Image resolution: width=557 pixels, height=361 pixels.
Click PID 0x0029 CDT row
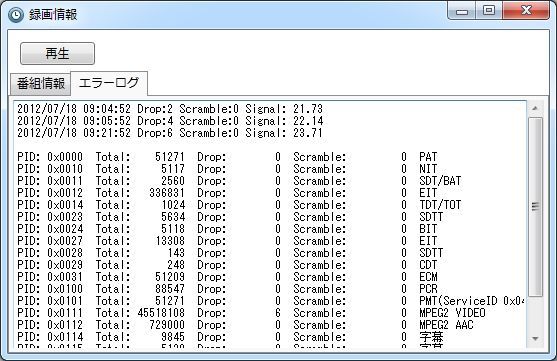coord(227,265)
